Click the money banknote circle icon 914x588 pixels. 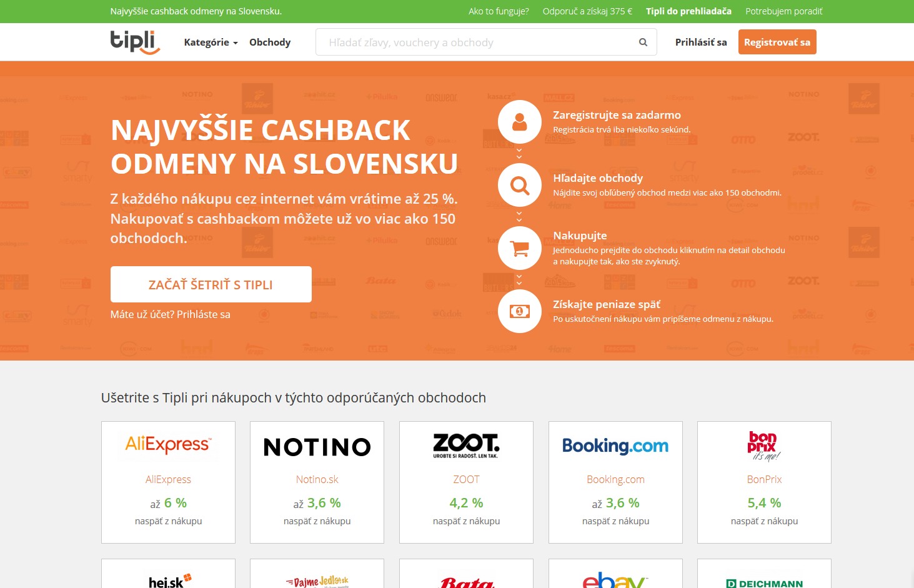520,311
